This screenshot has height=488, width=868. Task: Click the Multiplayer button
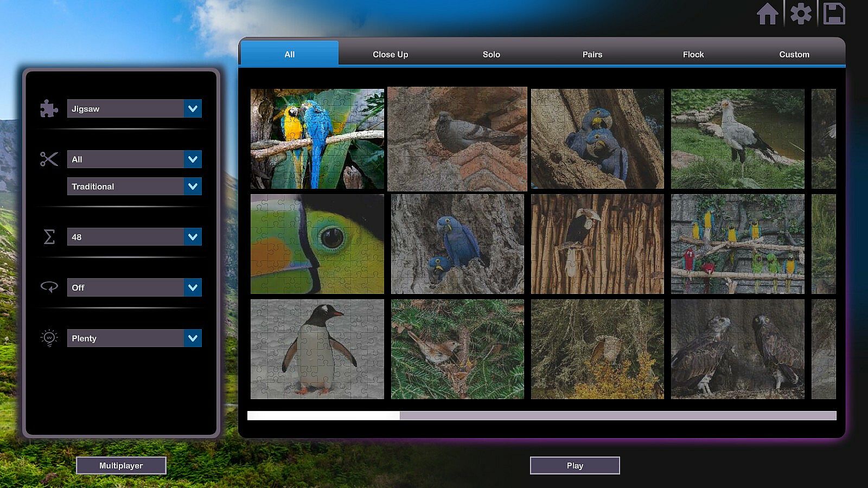tap(121, 465)
